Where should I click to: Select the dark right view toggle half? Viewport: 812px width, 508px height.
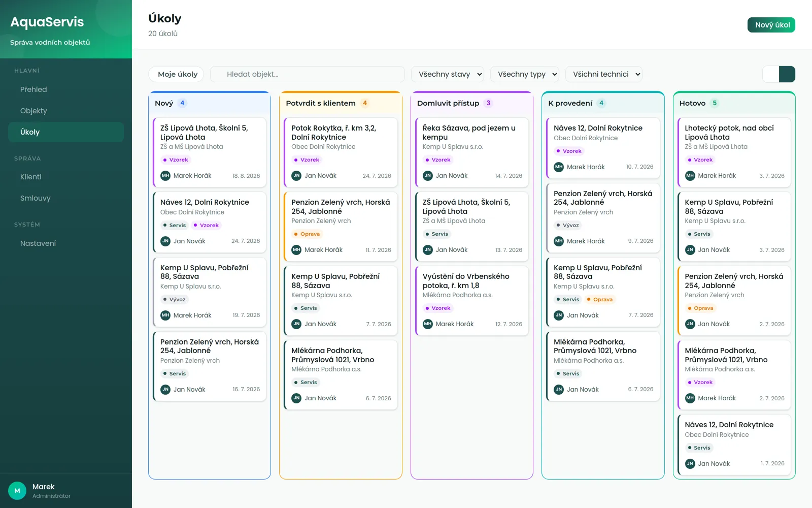[x=787, y=74]
